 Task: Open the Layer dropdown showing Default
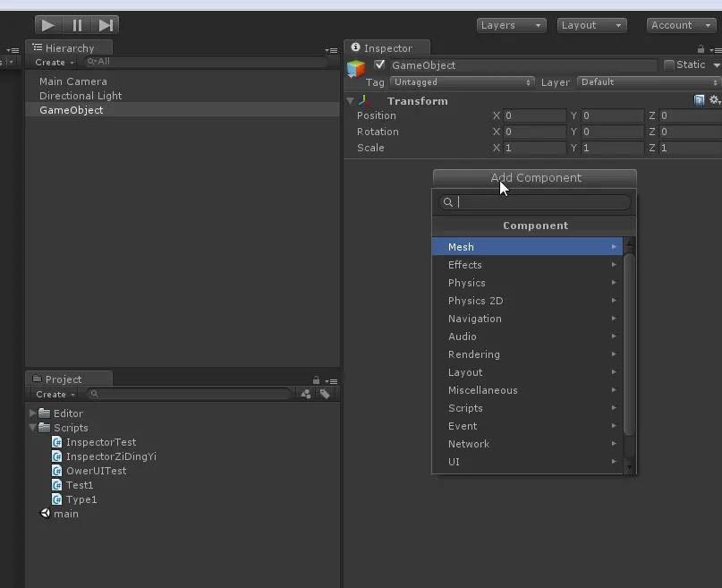click(650, 82)
